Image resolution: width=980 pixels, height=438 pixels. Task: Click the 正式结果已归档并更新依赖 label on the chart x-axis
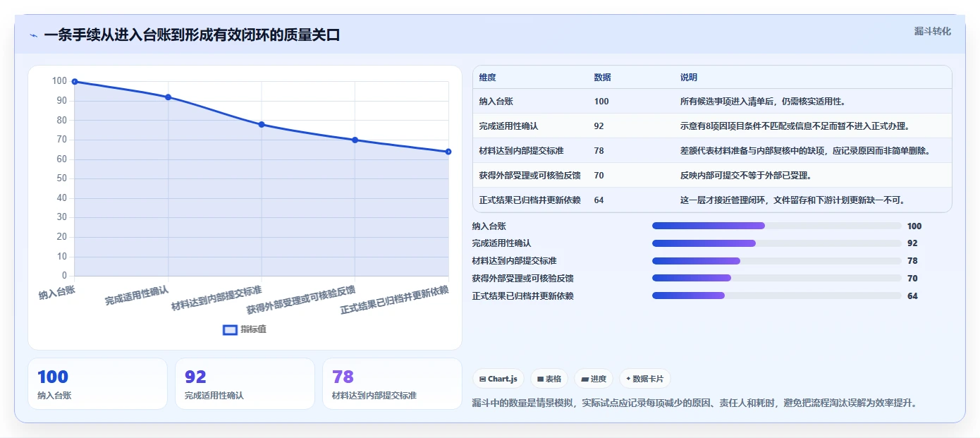pyautogui.click(x=395, y=300)
